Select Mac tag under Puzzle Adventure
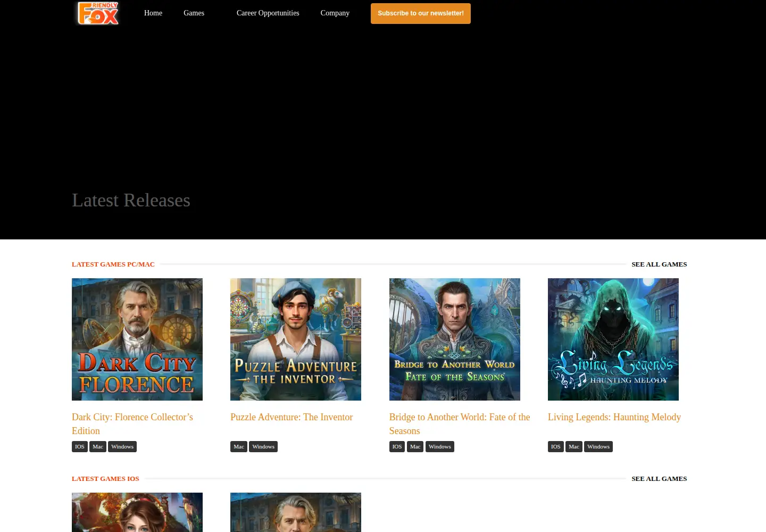 (239, 446)
